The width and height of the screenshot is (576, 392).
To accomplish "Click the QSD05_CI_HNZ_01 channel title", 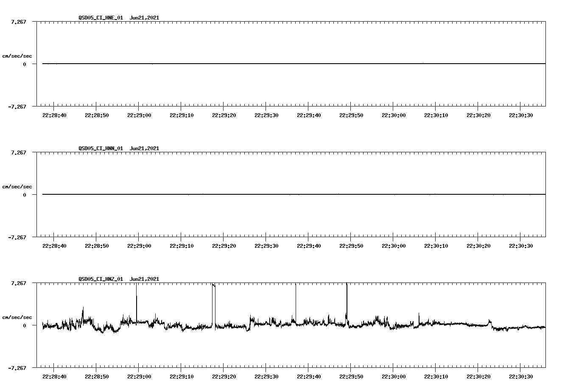I will [101, 279].
